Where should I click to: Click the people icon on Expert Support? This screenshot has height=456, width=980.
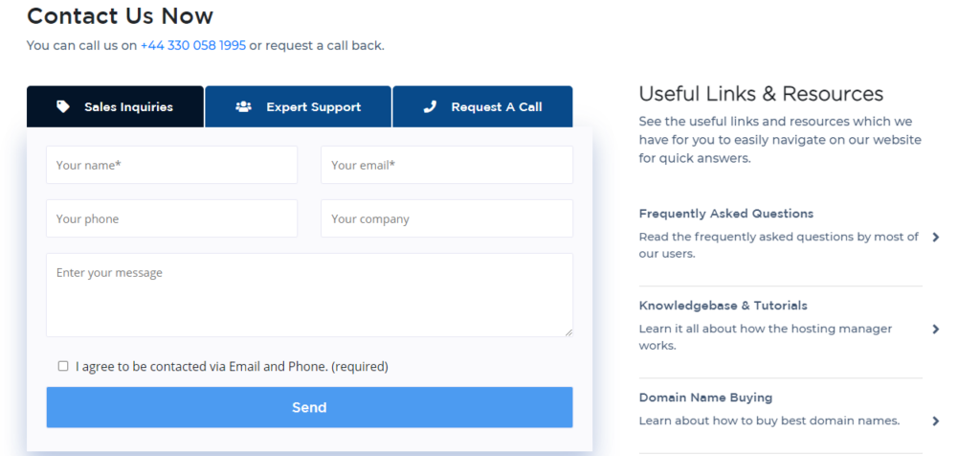[243, 106]
